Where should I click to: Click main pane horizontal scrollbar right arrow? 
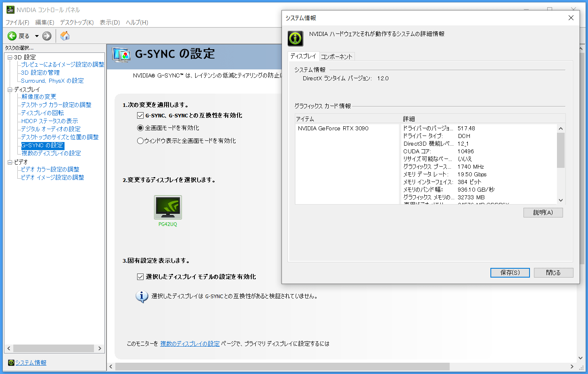572,366
